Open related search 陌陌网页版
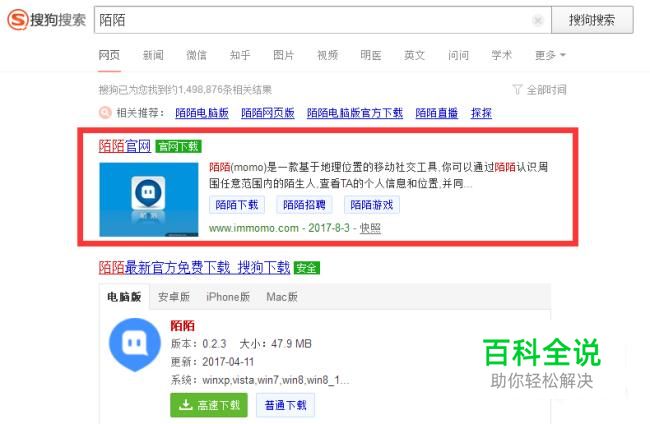Image resolution: width=650 pixels, height=424 pixels. (268, 113)
